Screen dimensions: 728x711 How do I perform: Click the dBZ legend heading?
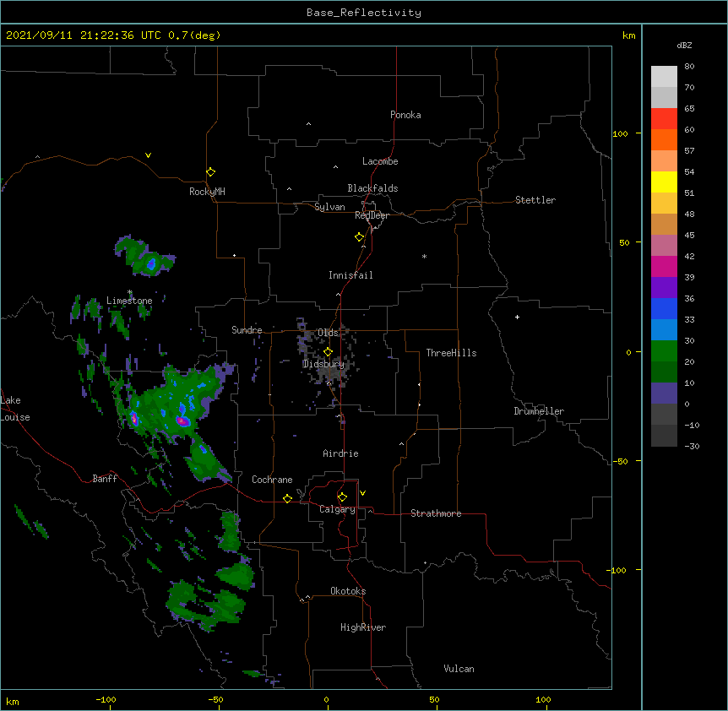[x=684, y=46]
